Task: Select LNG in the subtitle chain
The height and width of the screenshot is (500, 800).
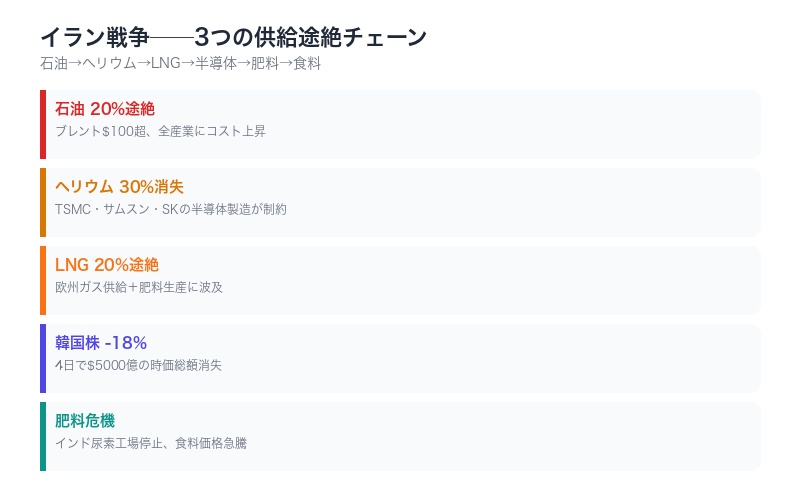Action: 165,64
